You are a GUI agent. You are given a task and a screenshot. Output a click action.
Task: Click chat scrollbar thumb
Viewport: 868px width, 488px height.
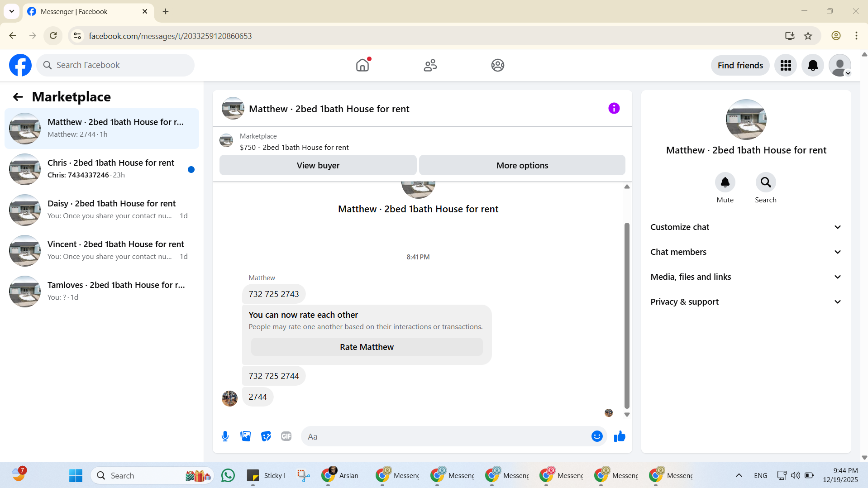627,316
